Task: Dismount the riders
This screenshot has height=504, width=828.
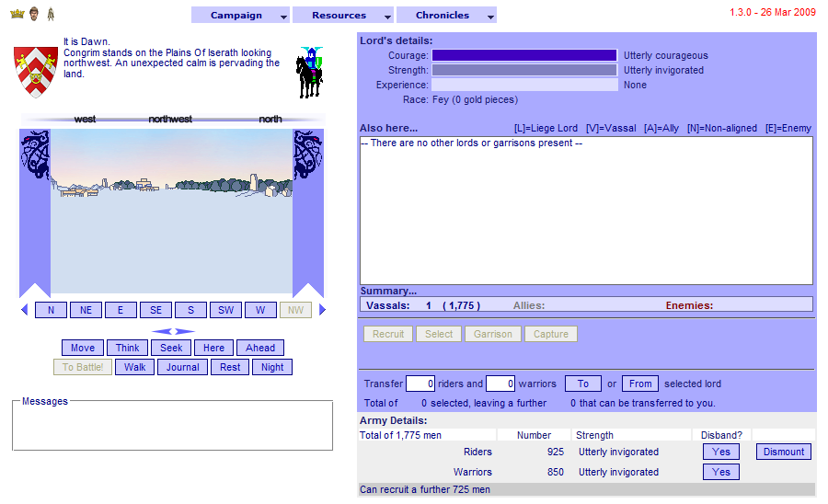Action: (784, 452)
